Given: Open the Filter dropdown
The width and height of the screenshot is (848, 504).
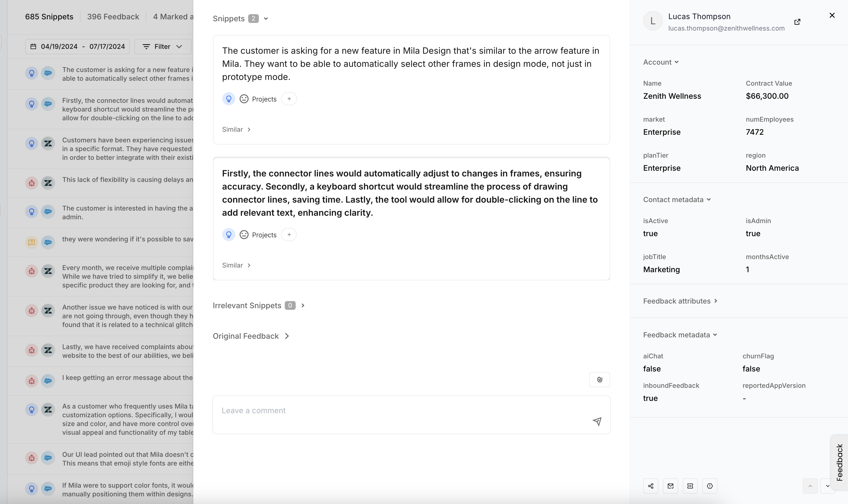Looking at the screenshot, I should click(162, 47).
